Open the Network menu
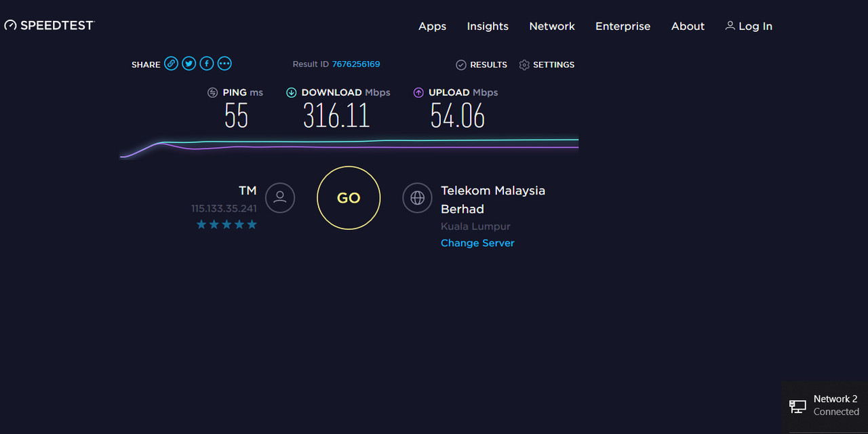The height and width of the screenshot is (434, 868). (552, 26)
